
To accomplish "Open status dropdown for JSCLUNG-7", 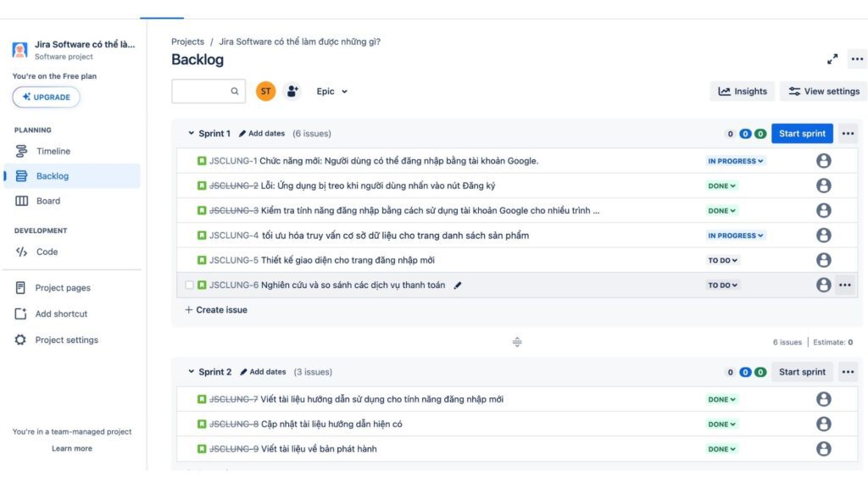I will click(x=722, y=400).
